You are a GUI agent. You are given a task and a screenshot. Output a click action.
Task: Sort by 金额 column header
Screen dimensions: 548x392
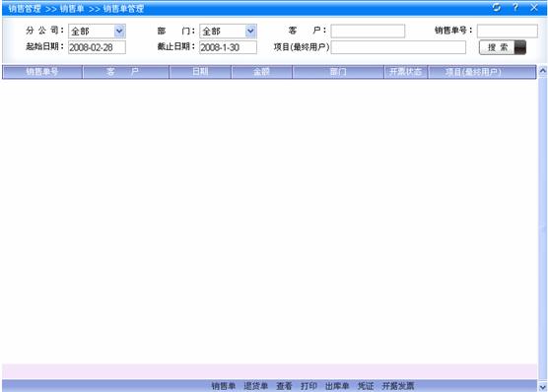point(262,72)
